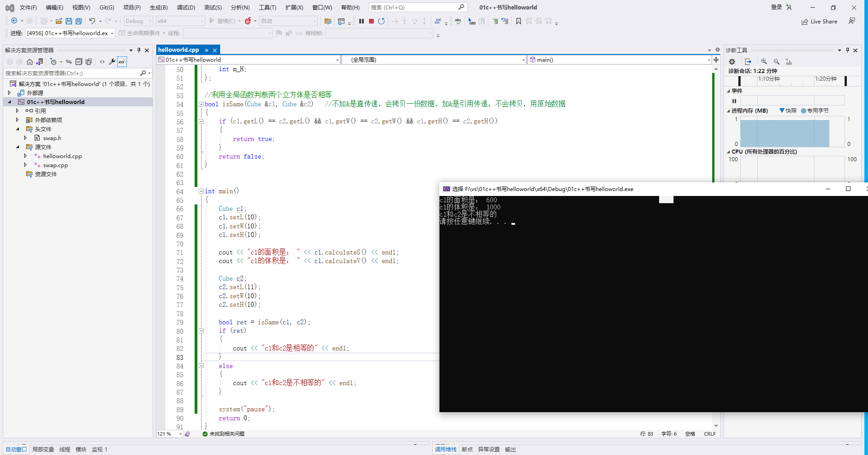Image resolution: width=868 pixels, height=455 pixels.
Task: Navigate backward with the blue back arrow
Action: pos(14,21)
